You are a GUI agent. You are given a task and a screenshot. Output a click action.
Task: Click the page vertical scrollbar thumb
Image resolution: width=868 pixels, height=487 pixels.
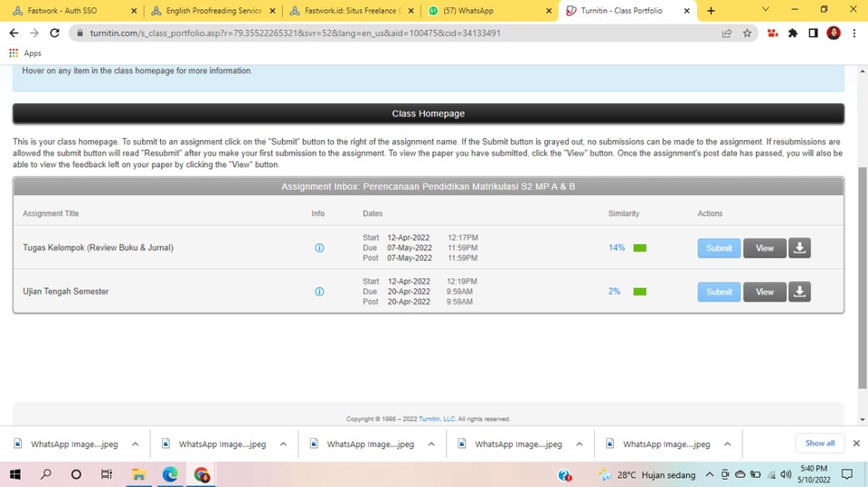pos(863,276)
